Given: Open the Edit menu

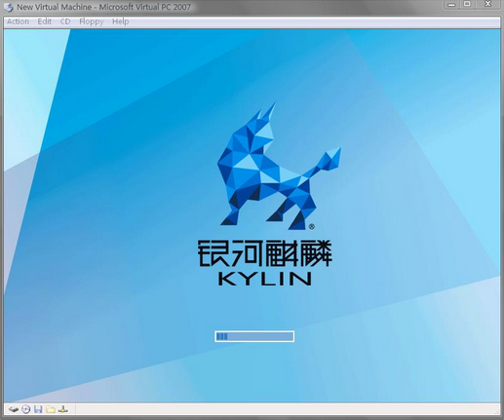Looking at the screenshot, I should (x=45, y=21).
